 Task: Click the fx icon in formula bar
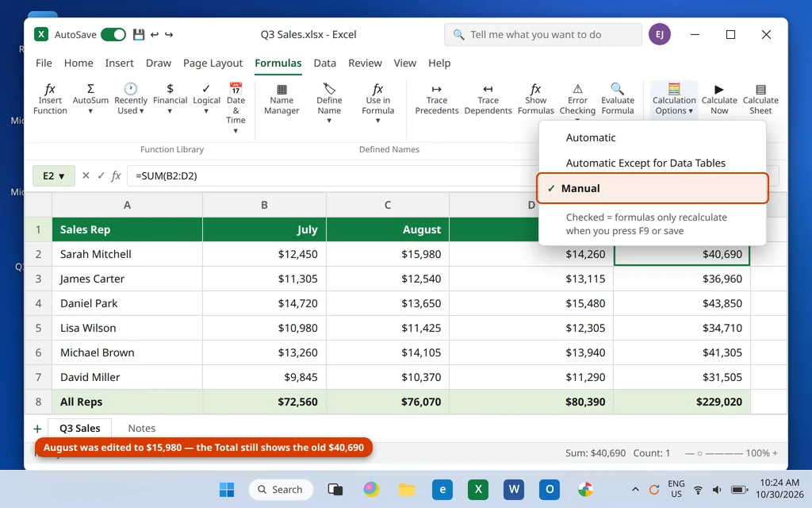(x=116, y=175)
